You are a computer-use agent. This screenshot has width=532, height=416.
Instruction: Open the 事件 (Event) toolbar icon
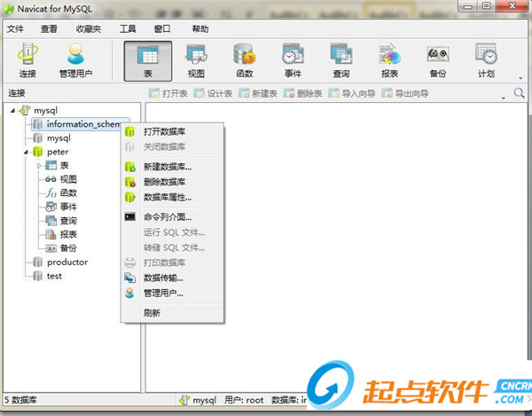[x=293, y=60]
